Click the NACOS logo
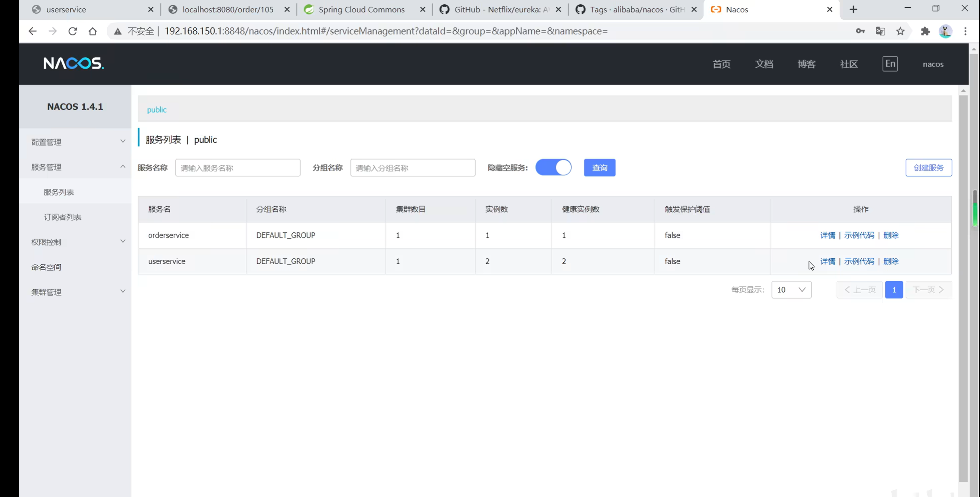This screenshot has height=497, width=980. pyautogui.click(x=74, y=63)
